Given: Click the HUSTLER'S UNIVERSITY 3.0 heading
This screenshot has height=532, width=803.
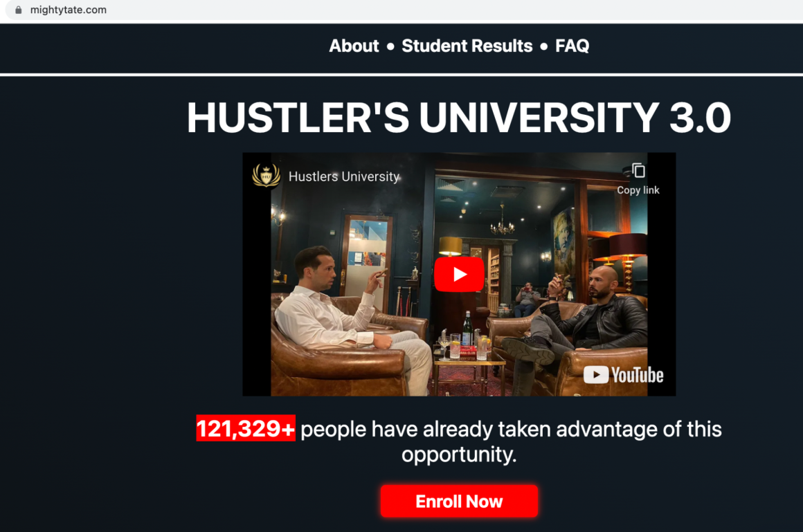Looking at the screenshot, I should (x=459, y=118).
